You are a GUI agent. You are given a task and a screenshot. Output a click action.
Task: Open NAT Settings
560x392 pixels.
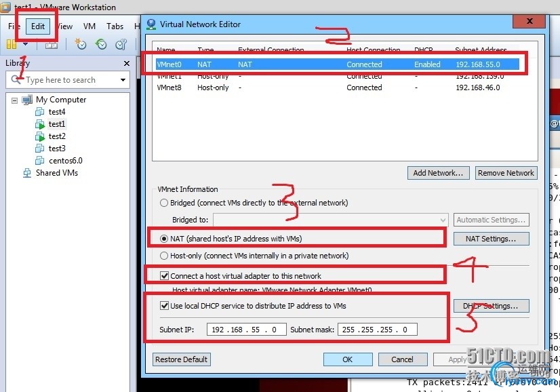click(491, 239)
